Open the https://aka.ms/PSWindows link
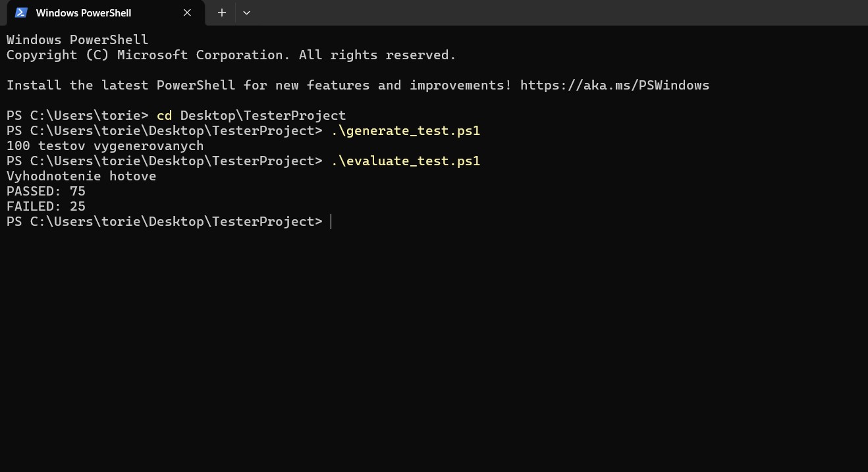Image resolution: width=868 pixels, height=472 pixels. pos(614,85)
